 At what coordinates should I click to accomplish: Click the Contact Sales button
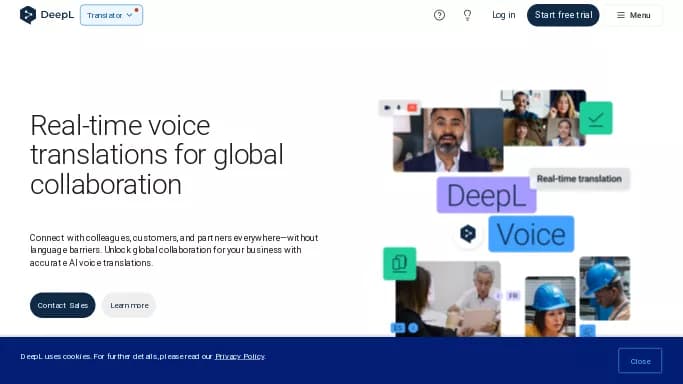click(x=62, y=305)
